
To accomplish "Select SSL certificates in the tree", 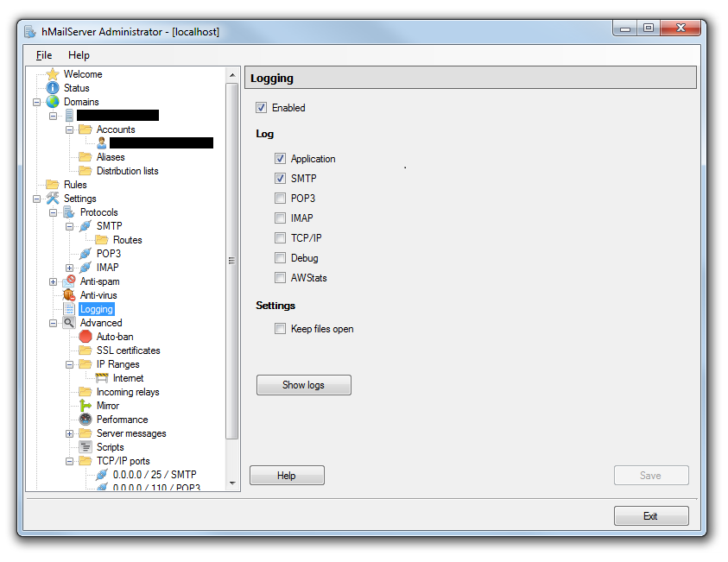I will tap(128, 350).
